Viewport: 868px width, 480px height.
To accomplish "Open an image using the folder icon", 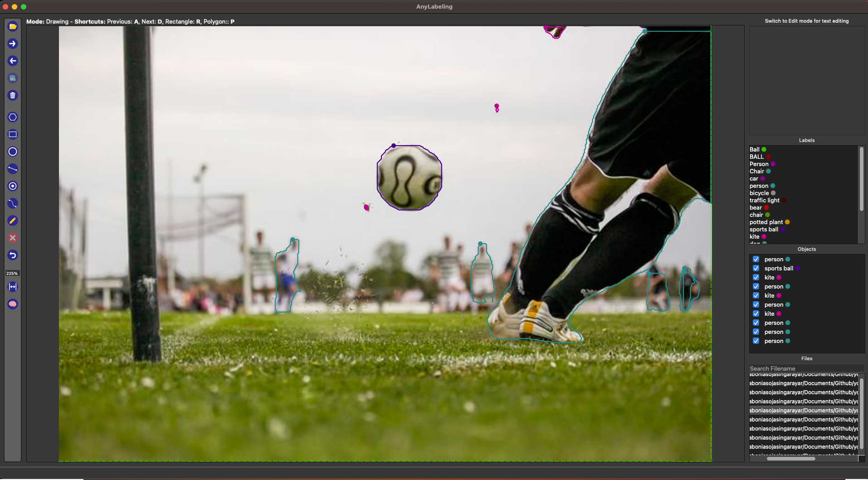I will pos(13,26).
